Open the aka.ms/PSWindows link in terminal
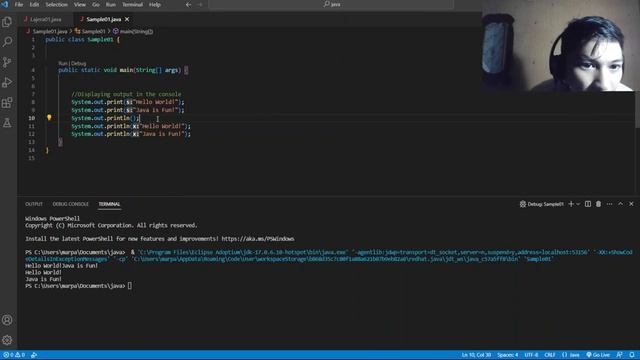 [x=258, y=239]
